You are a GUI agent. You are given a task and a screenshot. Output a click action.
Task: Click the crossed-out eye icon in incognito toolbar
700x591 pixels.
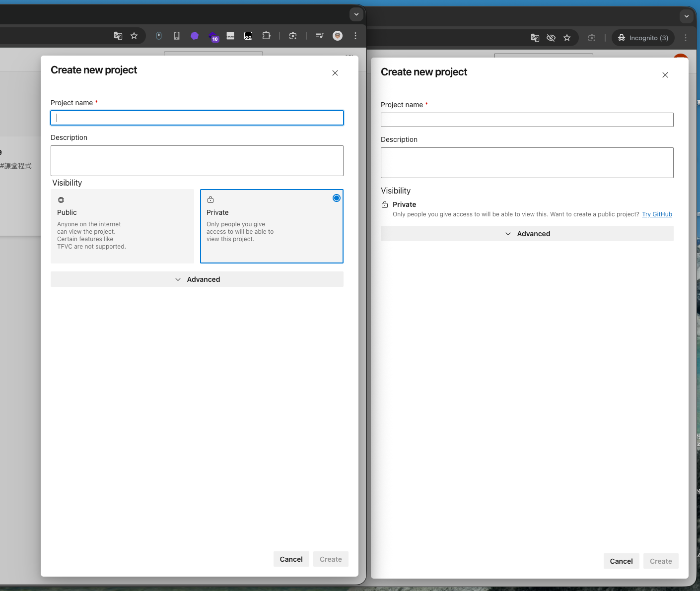point(551,38)
